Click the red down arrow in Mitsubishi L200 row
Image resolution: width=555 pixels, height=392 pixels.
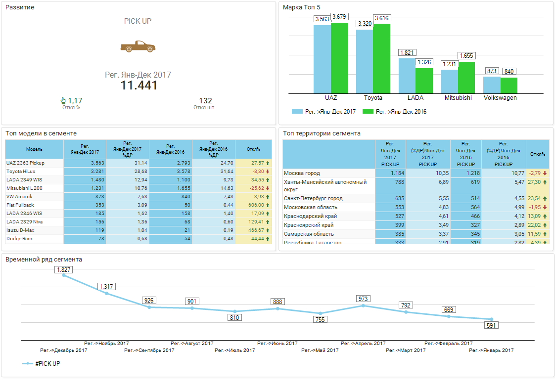pyautogui.click(x=268, y=188)
